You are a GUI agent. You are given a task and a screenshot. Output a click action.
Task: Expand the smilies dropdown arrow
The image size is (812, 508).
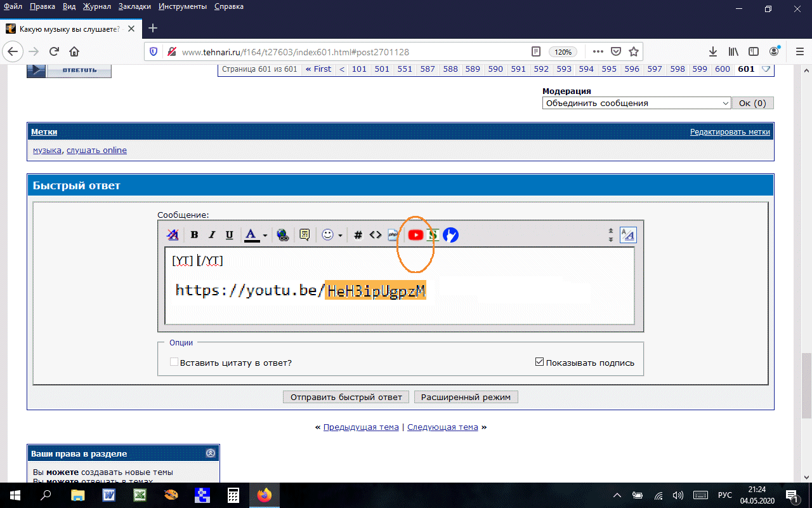tap(340, 236)
